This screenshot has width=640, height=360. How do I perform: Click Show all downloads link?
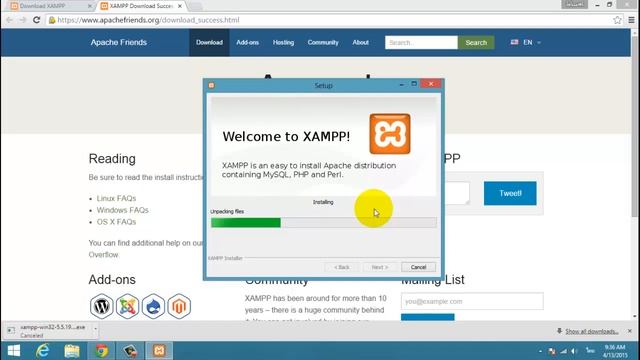coord(591,331)
